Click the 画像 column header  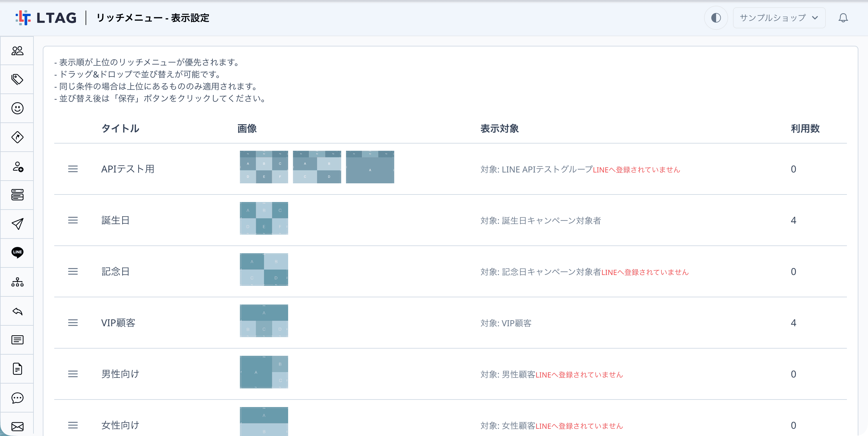coord(247,128)
